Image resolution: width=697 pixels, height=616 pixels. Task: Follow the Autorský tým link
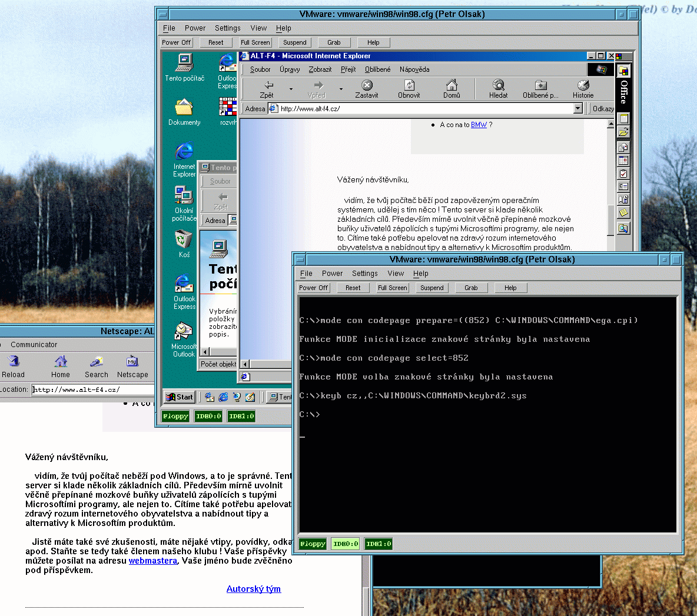[253, 589]
